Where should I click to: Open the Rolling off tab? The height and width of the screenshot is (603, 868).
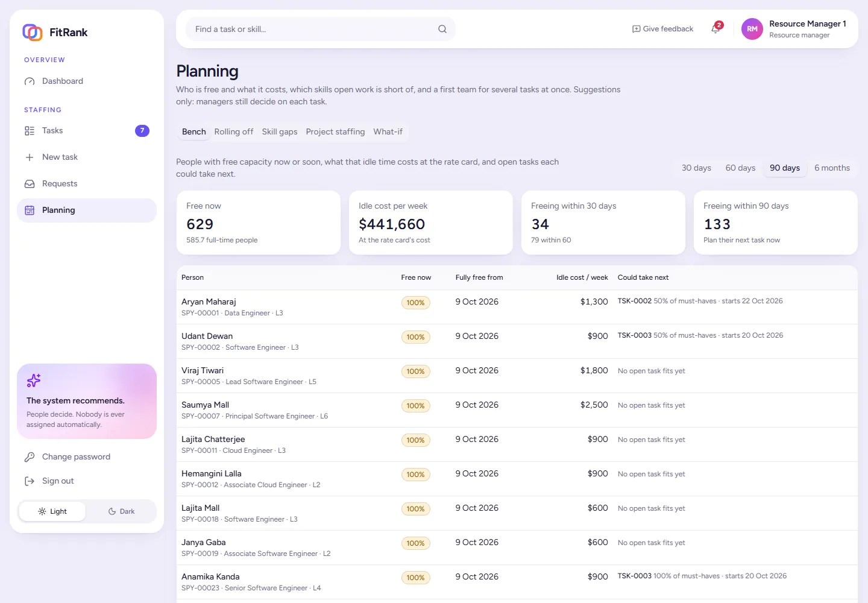[234, 132]
